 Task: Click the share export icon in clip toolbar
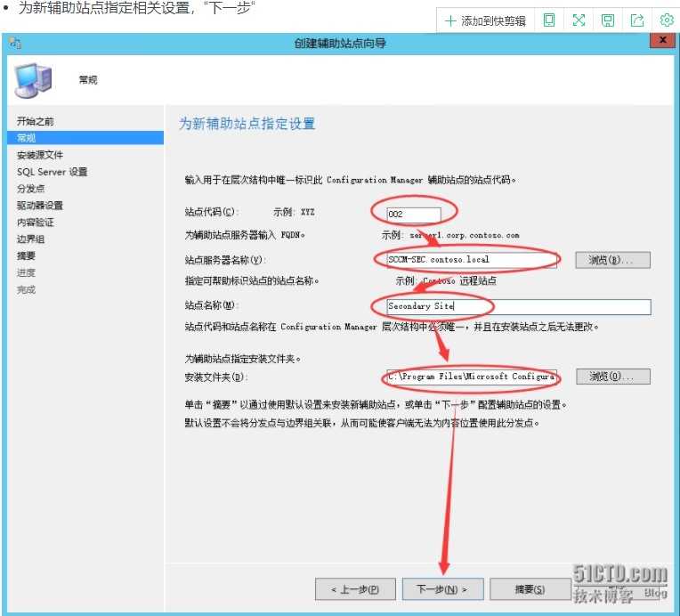[636, 20]
